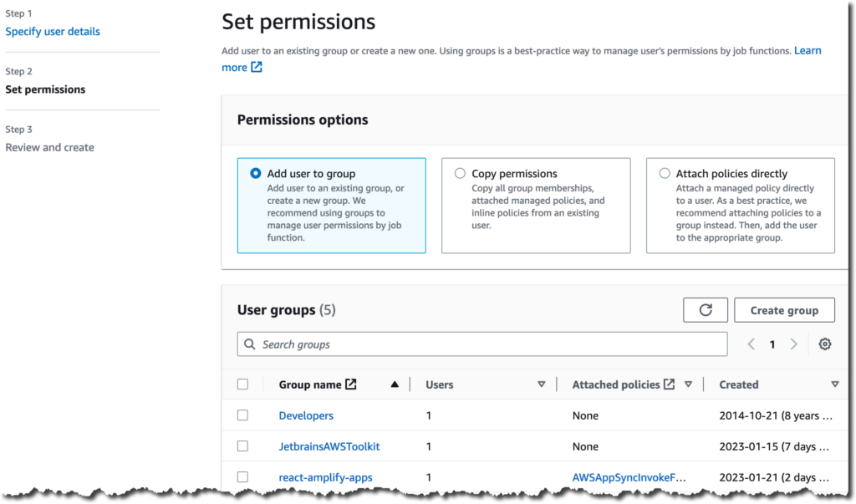The height and width of the screenshot is (504, 856).
Task: Click the Search groups input field
Action: click(493, 344)
